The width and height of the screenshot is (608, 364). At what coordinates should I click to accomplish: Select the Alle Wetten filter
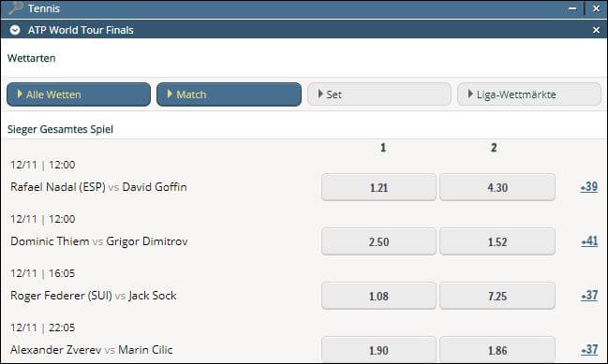[79, 95]
